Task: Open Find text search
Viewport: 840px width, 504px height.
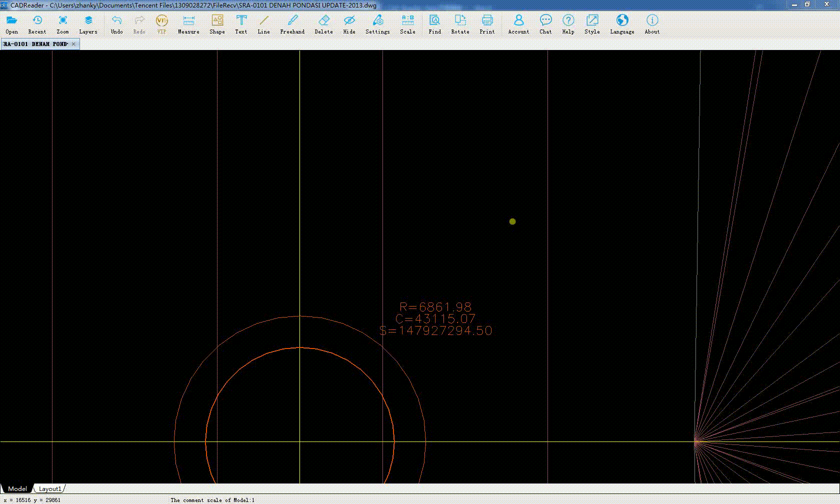Action: click(x=434, y=24)
